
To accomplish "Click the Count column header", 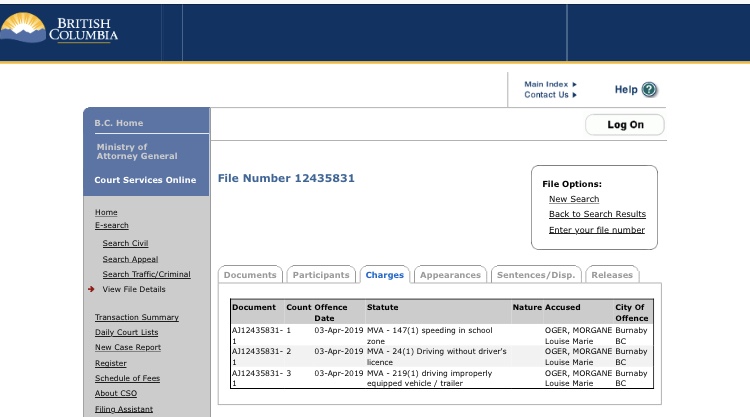I will (298, 307).
